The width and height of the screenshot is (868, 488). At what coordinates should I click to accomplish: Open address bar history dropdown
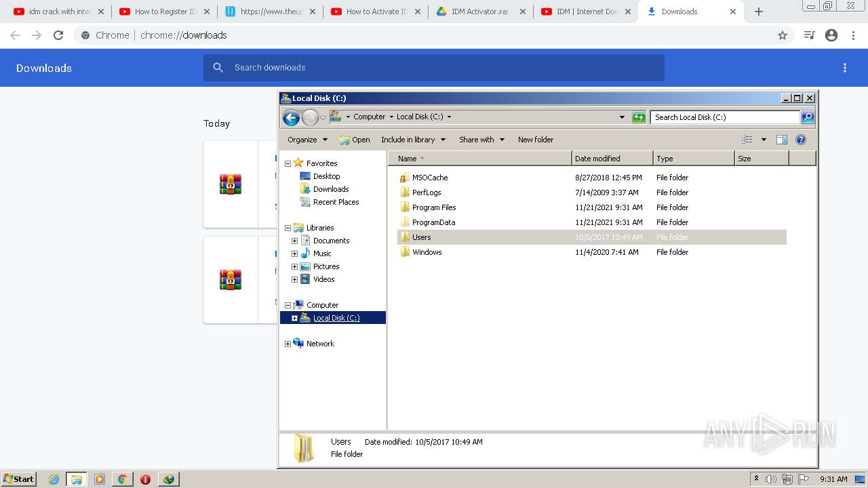(x=622, y=117)
